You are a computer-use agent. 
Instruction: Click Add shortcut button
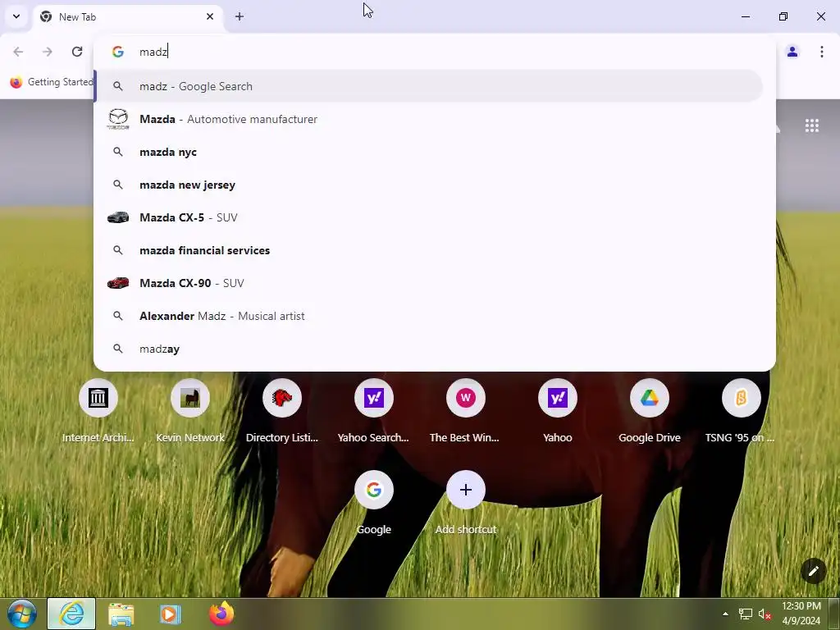point(466,503)
